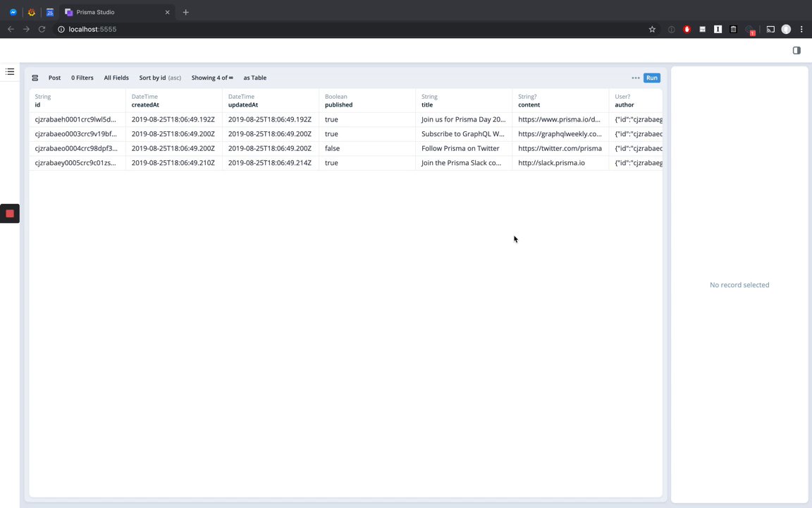This screenshot has height=508, width=812.
Task: Select id cell cjzrabaeo0004crc98dpf3...
Action: [77, 148]
